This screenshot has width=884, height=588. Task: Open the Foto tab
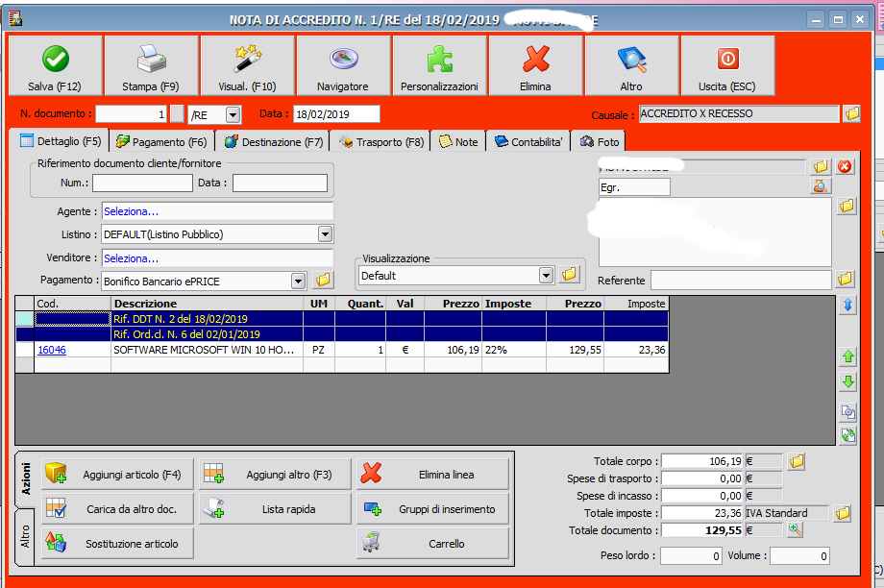[x=600, y=142]
